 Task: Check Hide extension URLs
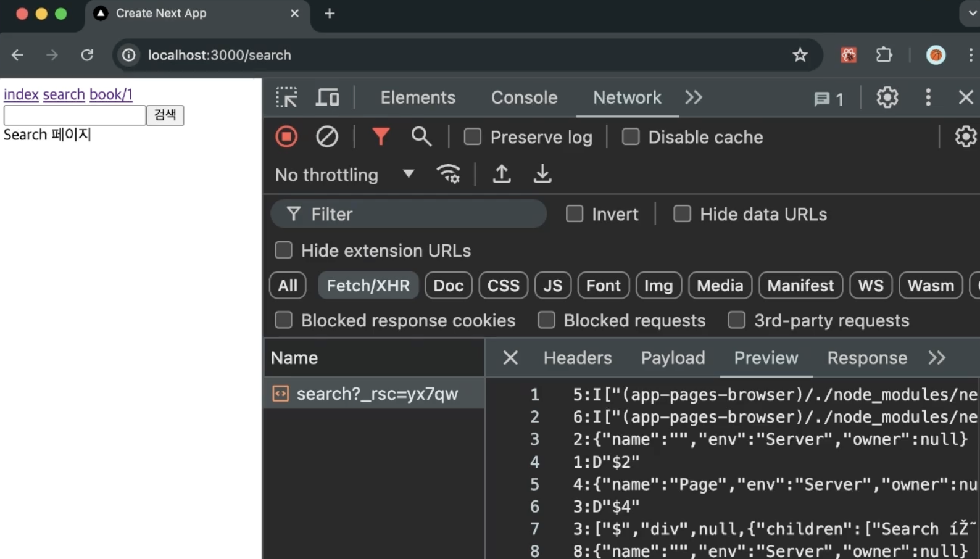click(x=283, y=250)
